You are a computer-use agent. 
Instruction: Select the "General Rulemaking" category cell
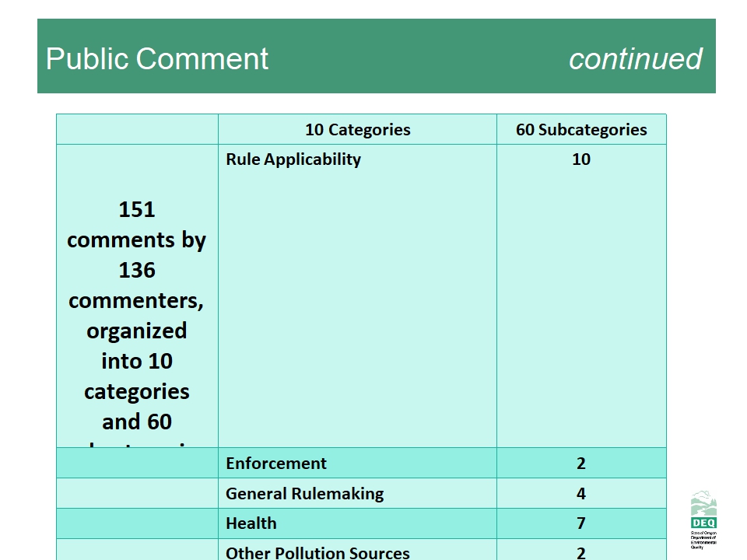[304, 494]
